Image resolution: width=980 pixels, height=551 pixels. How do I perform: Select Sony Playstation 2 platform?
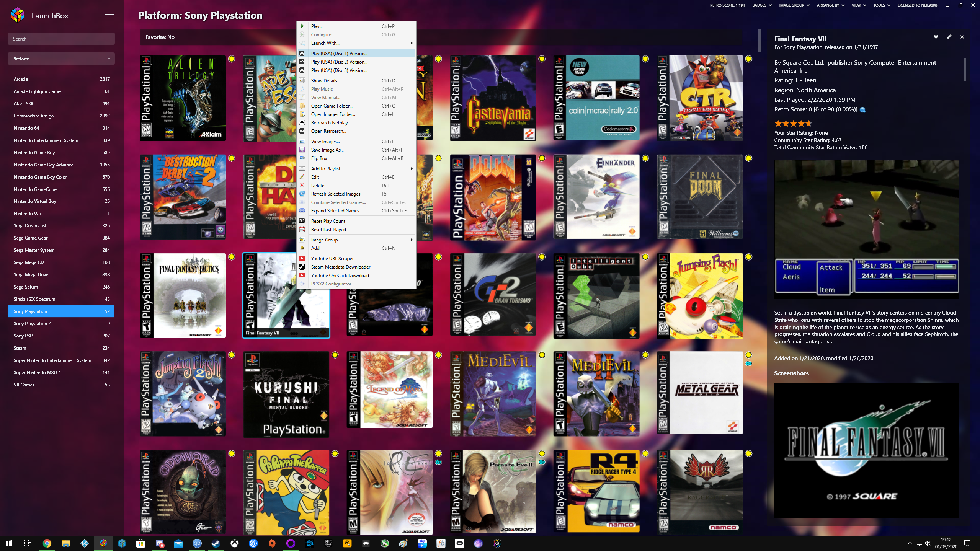[x=61, y=324]
